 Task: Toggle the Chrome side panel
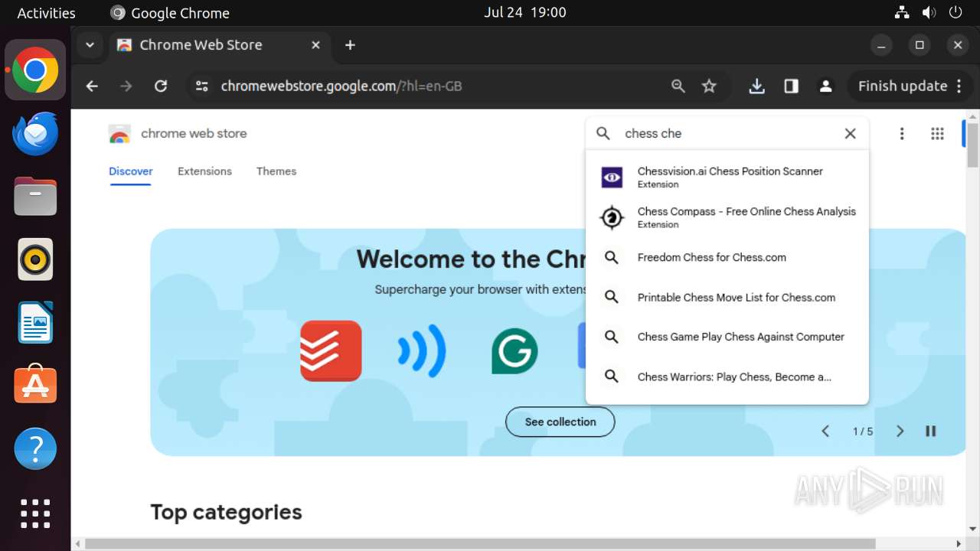tap(792, 86)
